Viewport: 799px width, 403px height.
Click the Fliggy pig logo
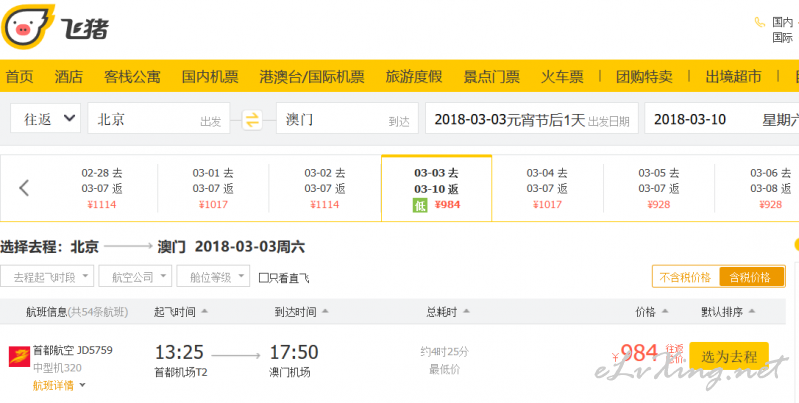coord(28,26)
